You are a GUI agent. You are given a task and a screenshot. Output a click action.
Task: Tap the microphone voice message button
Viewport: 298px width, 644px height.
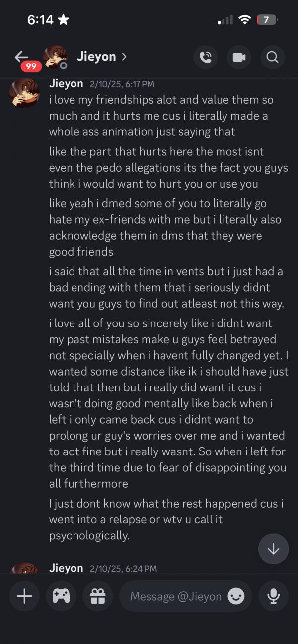tap(273, 596)
